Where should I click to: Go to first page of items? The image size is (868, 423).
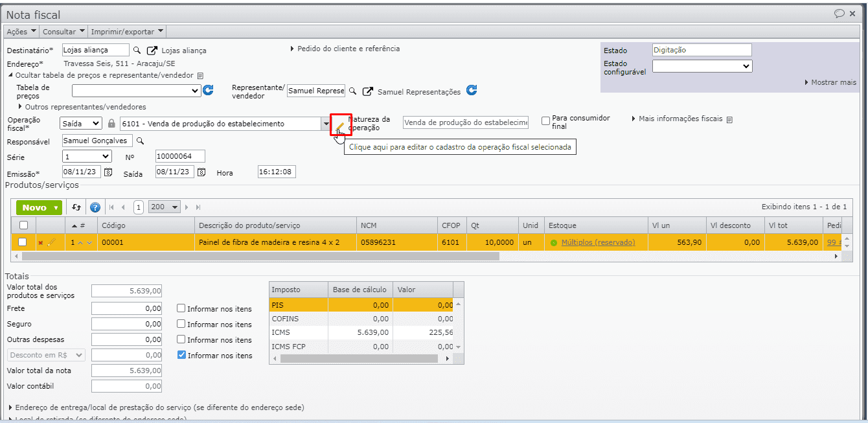click(111, 207)
